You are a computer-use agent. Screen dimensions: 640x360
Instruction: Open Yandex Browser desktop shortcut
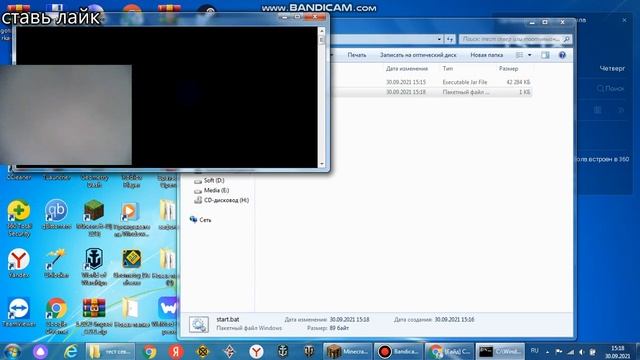pos(19,263)
